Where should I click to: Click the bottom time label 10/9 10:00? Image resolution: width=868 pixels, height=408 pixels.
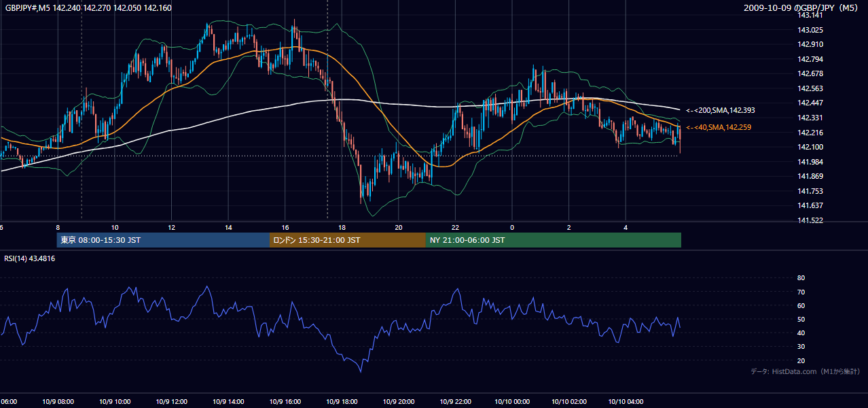click(115, 401)
